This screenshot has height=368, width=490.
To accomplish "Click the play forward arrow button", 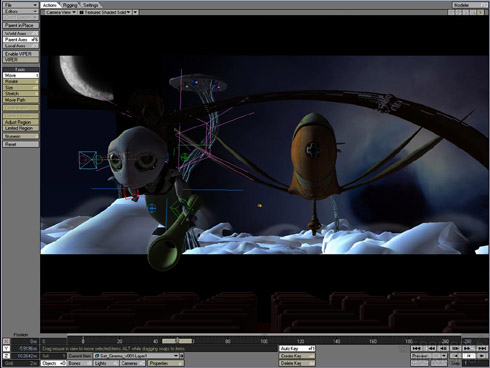I will point(482,356).
